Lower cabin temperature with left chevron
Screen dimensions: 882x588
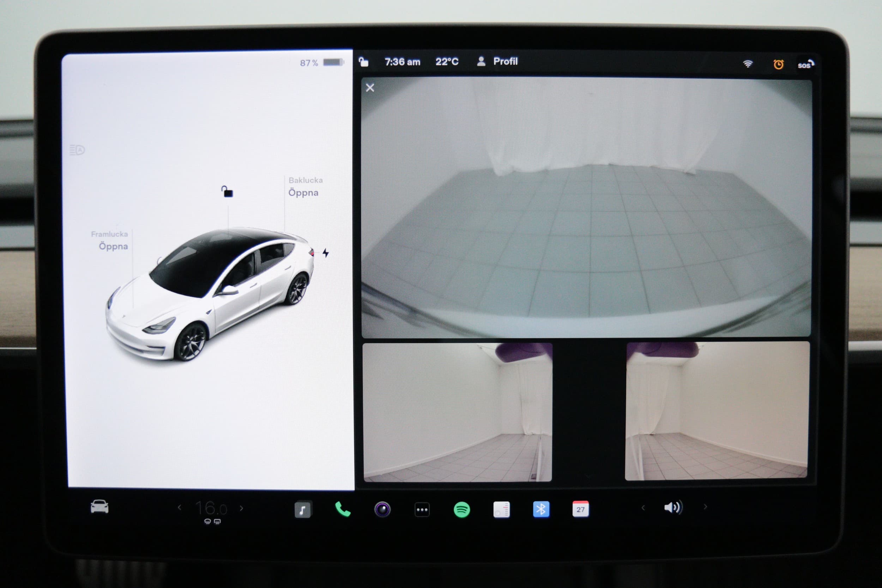[180, 507]
